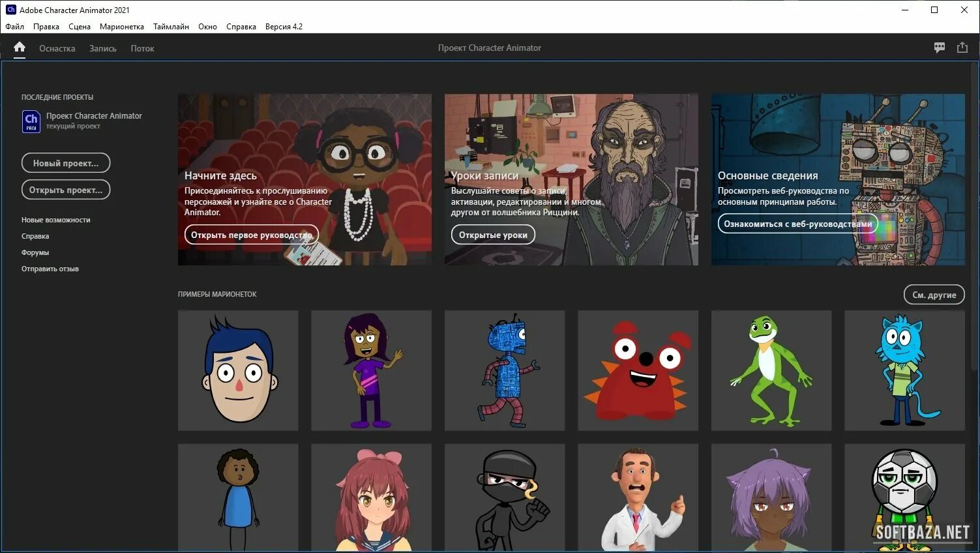Open the Файл menu
980x553 pixels.
15,27
